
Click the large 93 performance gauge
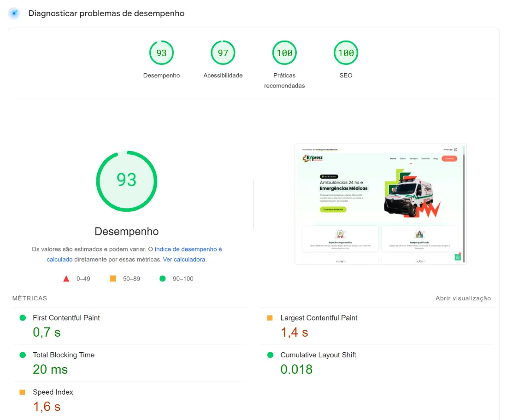click(x=127, y=181)
